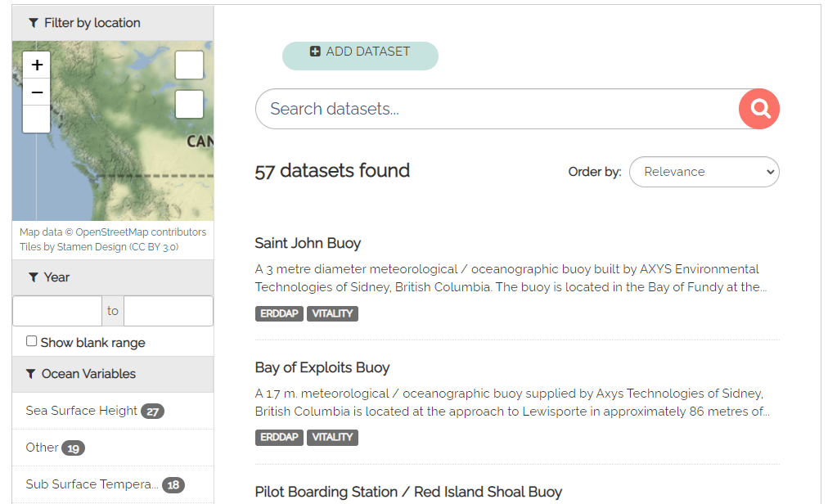Select the Other ocean variable filter
837x504 pixels.
tap(43, 448)
